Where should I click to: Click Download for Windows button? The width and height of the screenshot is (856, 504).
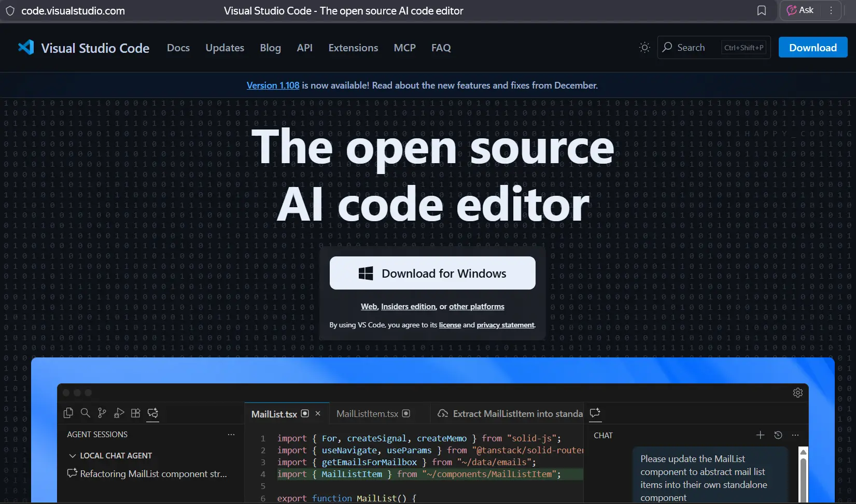[x=432, y=273]
